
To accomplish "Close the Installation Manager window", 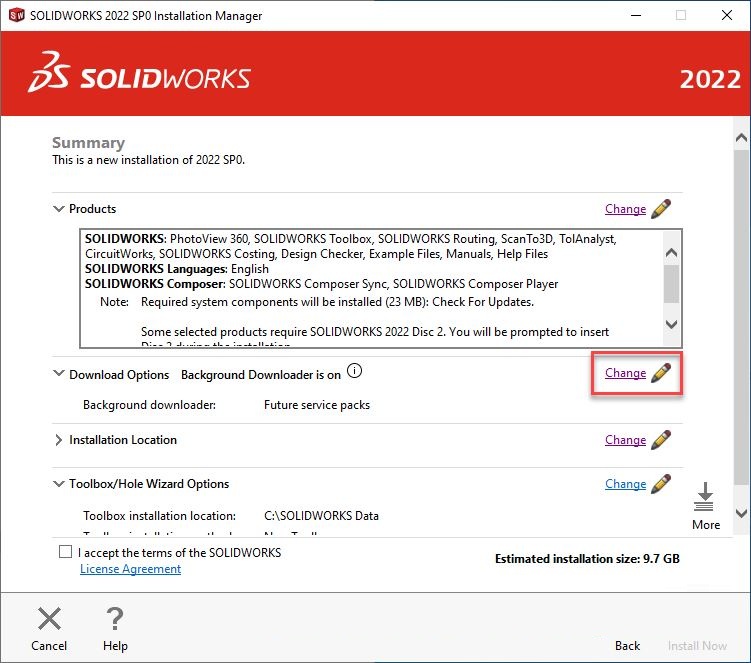I will 727,15.
